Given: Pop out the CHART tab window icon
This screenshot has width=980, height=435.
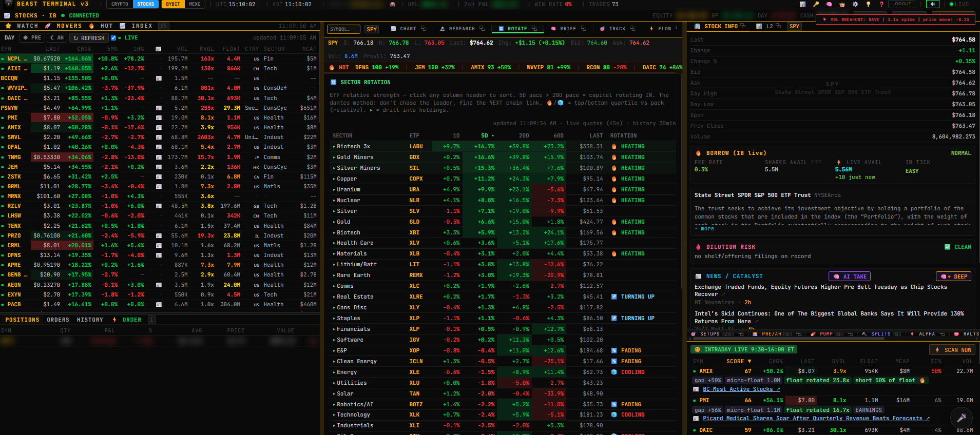Looking at the screenshot, I should click(x=424, y=28).
